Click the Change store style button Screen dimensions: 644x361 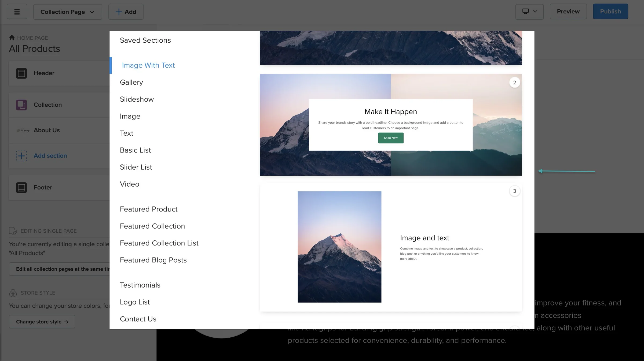(x=42, y=322)
